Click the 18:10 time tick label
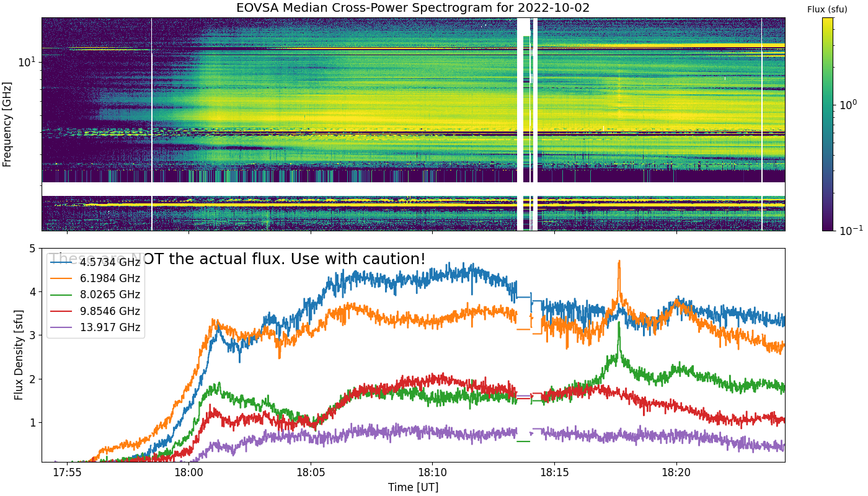Image resolution: width=868 pixels, height=496 pixels. [x=432, y=472]
